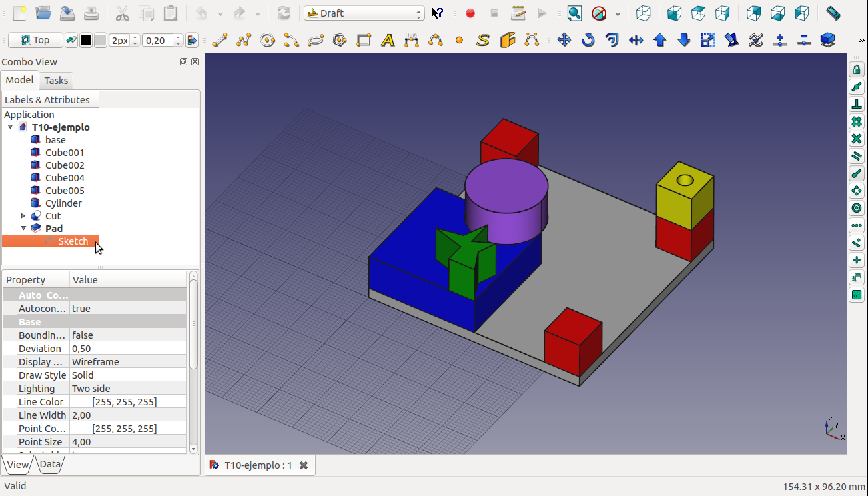Image resolution: width=868 pixels, height=496 pixels.
Task: Switch to the Tasks tab
Action: point(56,81)
